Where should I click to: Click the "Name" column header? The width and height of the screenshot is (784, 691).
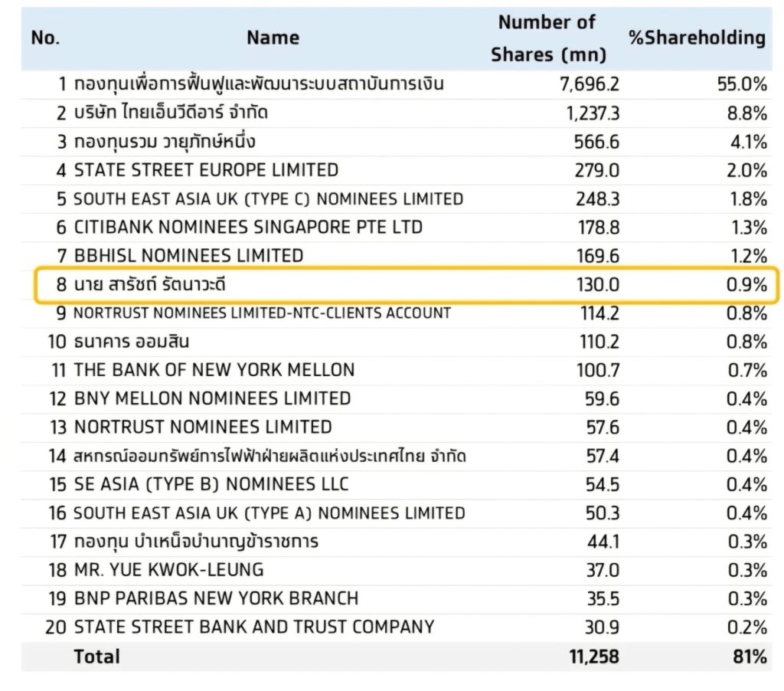[x=273, y=38]
